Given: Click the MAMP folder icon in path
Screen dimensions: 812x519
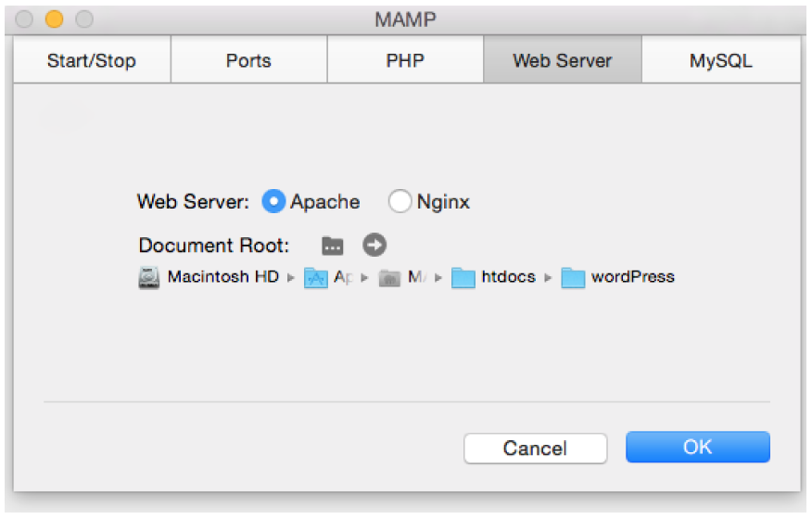Looking at the screenshot, I should 390,278.
